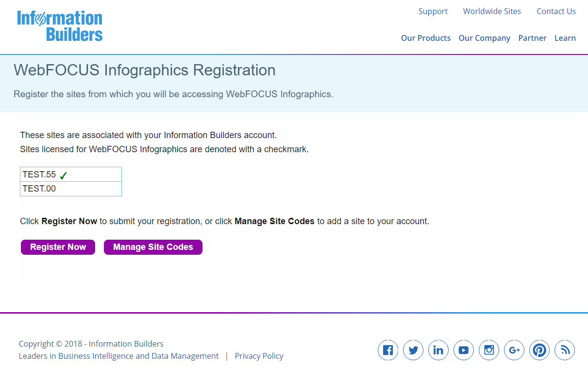Open the LinkedIn social icon
This screenshot has height=369, width=588.
point(438,350)
